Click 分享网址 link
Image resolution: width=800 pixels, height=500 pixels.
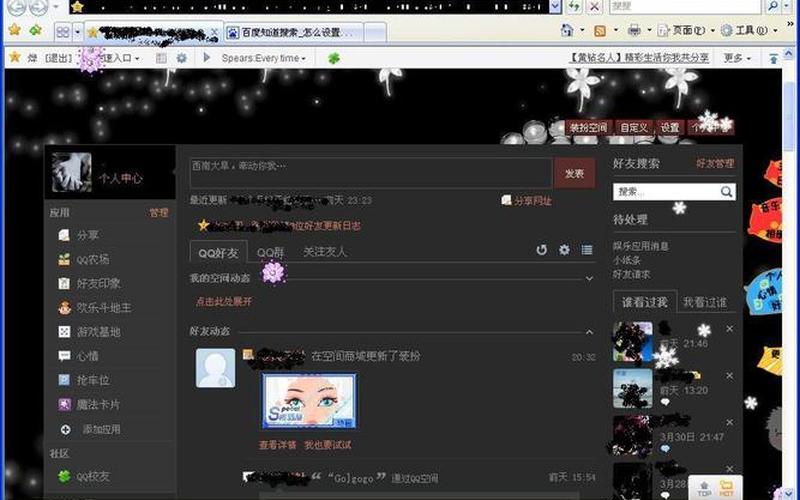532,201
